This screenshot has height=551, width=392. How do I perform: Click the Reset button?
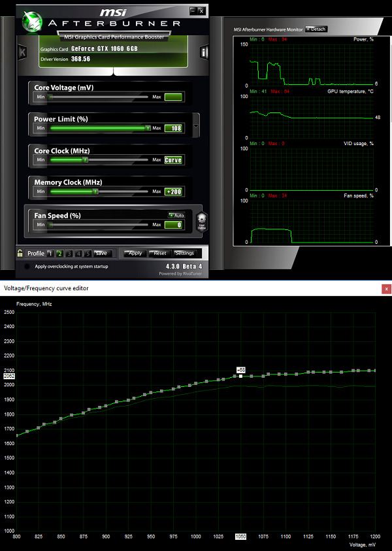point(160,253)
